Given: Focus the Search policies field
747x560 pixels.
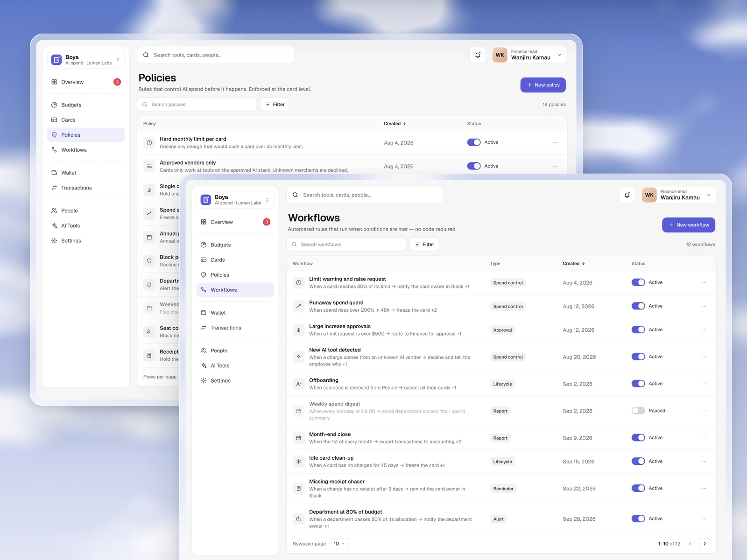Looking at the screenshot, I should point(197,105).
